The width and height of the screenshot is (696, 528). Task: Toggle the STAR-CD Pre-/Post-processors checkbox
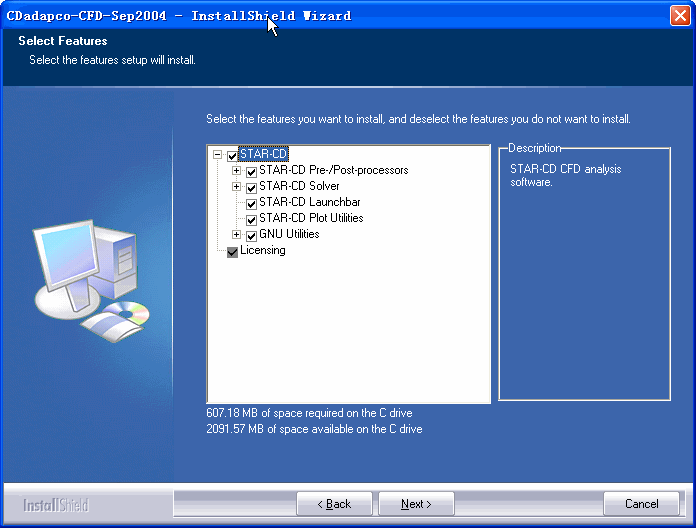[251, 172]
